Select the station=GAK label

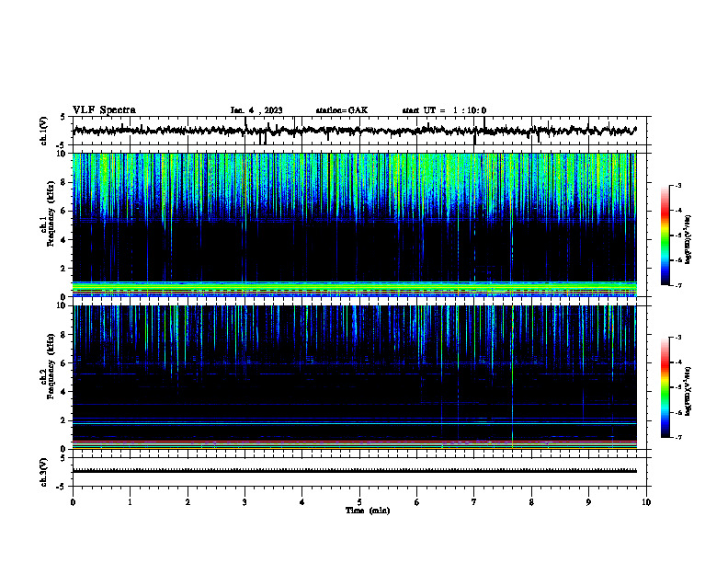click(342, 110)
